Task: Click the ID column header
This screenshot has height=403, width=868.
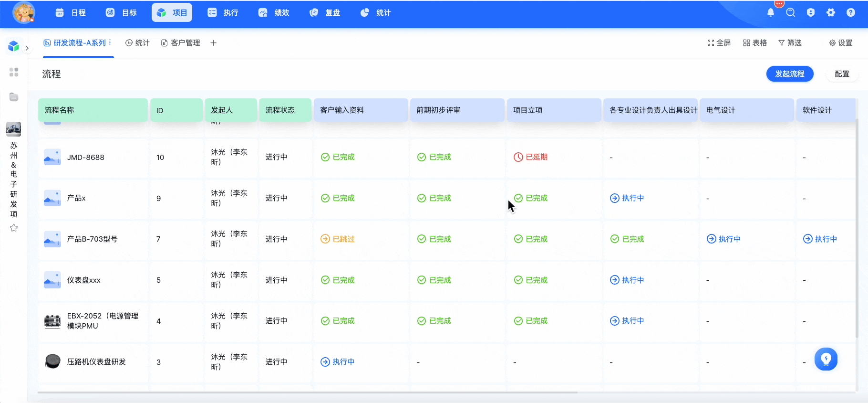Action: (176, 110)
